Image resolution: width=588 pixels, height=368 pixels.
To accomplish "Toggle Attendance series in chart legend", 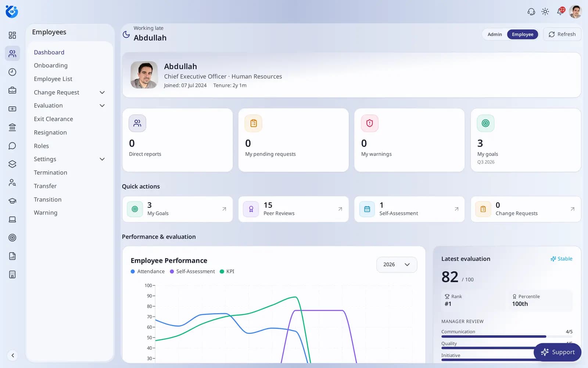I will tap(148, 272).
